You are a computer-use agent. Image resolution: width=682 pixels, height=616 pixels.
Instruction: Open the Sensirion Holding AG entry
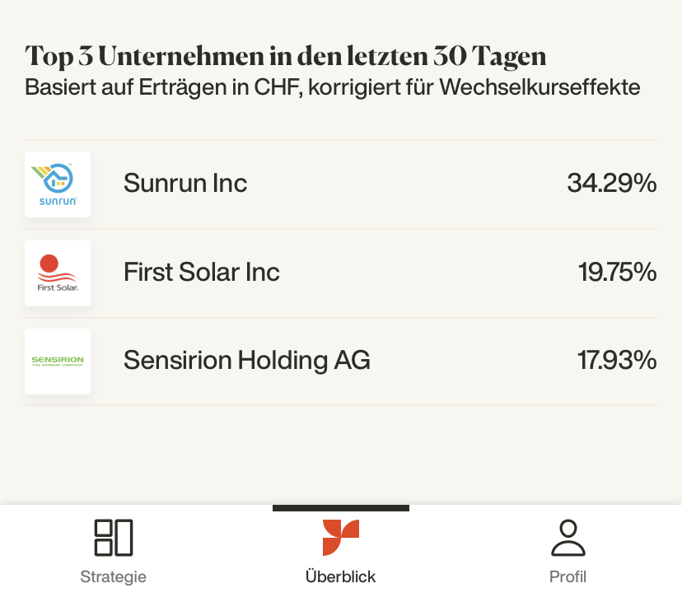(246, 360)
